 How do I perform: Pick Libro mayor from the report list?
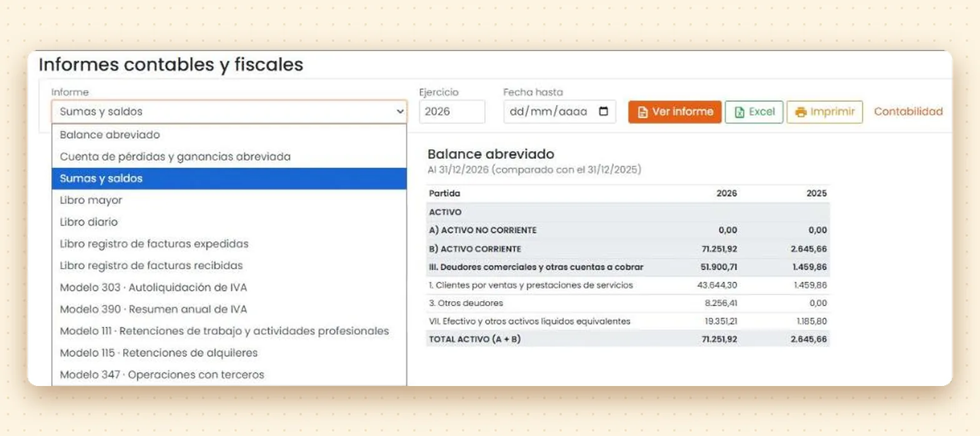point(229,201)
